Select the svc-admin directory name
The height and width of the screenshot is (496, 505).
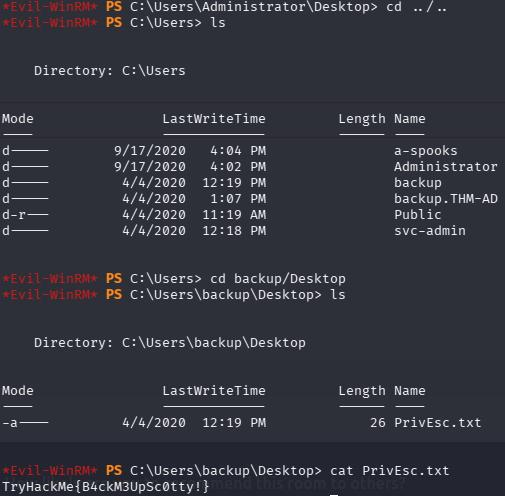coord(430,231)
